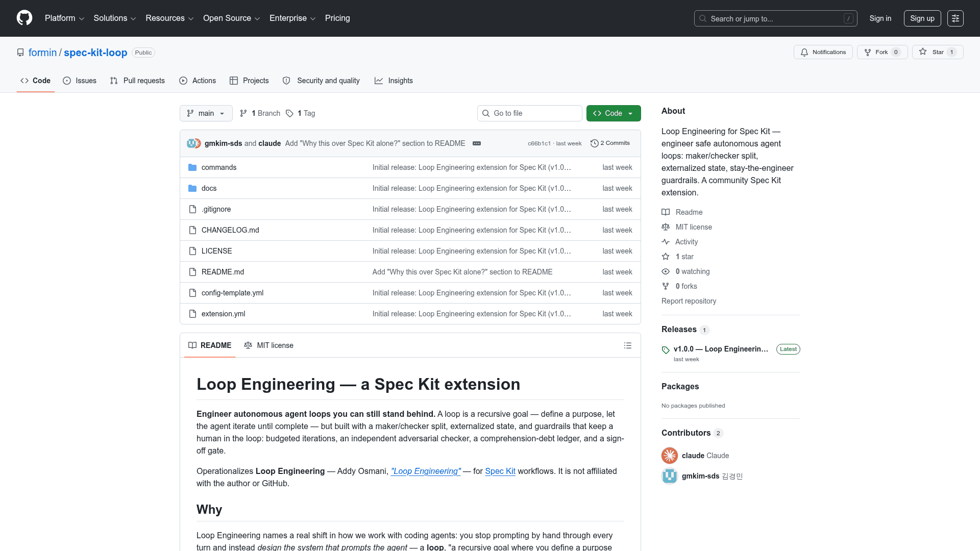Open the green Code dropdown
The width and height of the screenshot is (980, 551).
coord(614,113)
